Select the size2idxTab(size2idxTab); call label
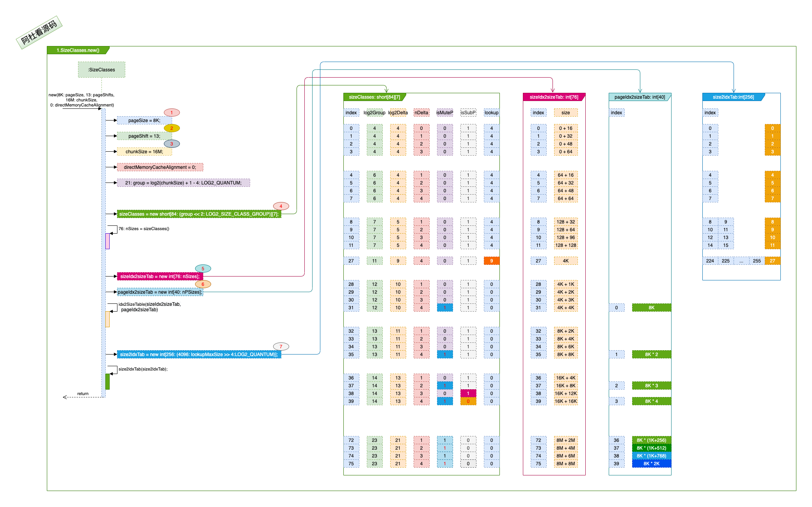Viewport: 812px width, 507px height. (x=143, y=369)
